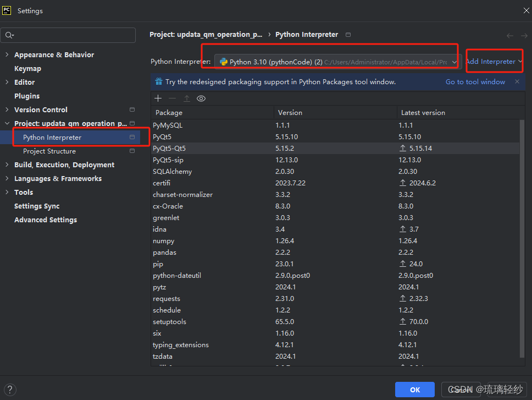Click project-level icon on Version Control row
532x400 pixels.
tap(132, 109)
